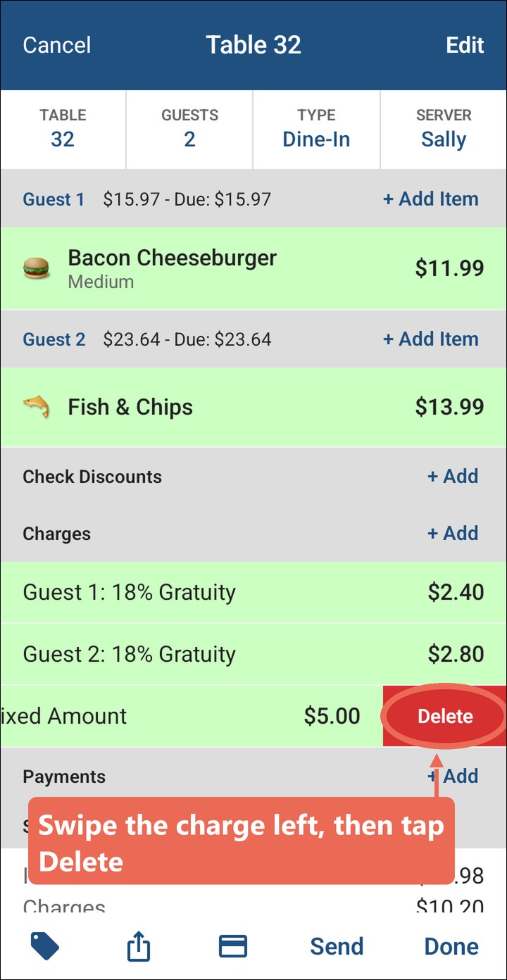This screenshot has width=507, height=980.
Task: Tap the red Delete button
Action: [445, 716]
